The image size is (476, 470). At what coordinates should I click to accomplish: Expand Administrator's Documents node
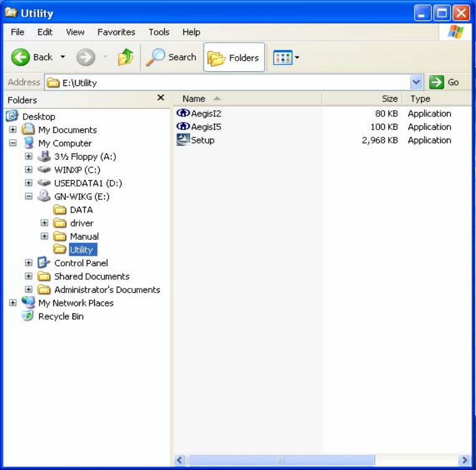coord(29,290)
